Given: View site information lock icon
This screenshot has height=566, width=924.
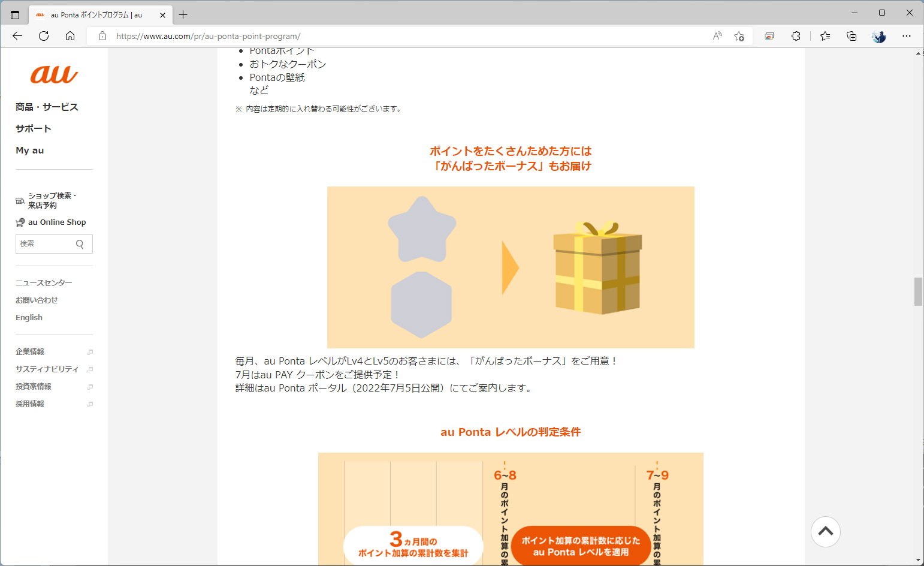Looking at the screenshot, I should point(102,36).
